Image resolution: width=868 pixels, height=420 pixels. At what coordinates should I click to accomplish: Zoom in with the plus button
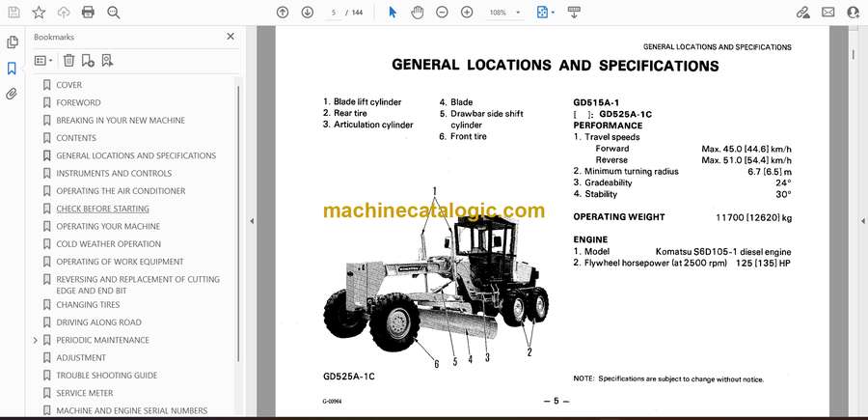click(x=467, y=13)
